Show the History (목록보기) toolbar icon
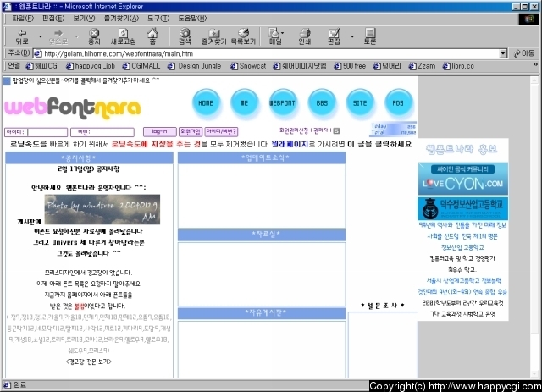542x392 pixels. pos(243,36)
